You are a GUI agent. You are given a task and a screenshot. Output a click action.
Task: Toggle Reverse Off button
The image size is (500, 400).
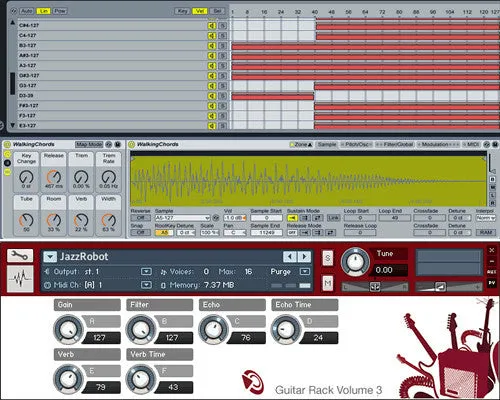point(140,218)
